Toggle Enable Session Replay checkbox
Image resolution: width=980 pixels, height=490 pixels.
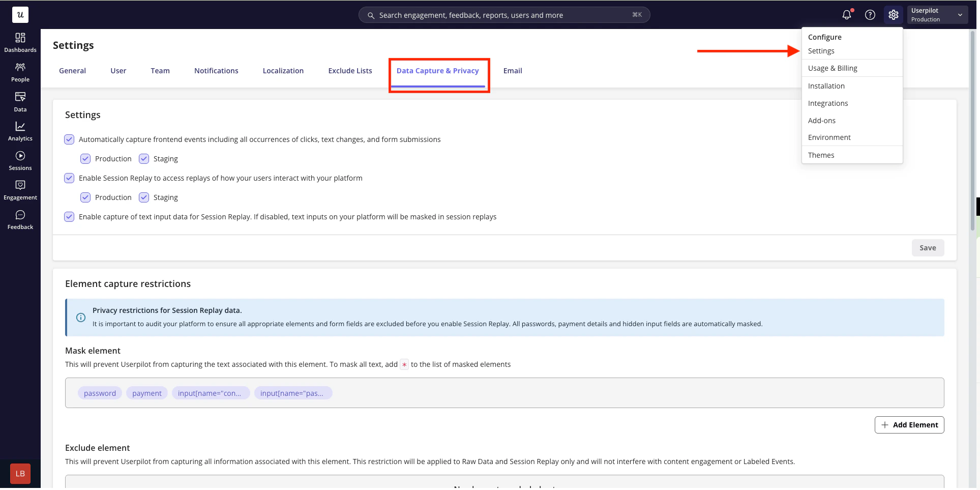[x=69, y=178]
